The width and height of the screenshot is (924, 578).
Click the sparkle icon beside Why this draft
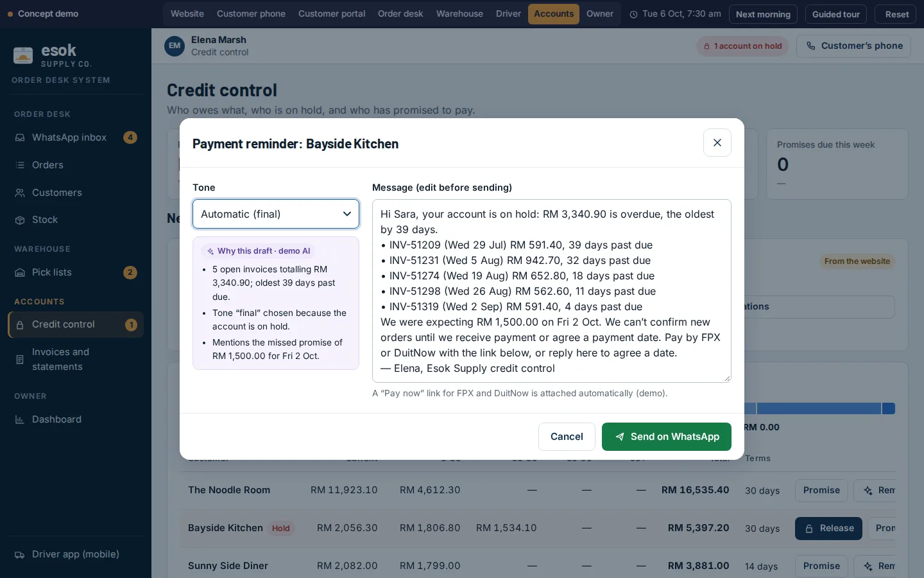[x=210, y=251]
